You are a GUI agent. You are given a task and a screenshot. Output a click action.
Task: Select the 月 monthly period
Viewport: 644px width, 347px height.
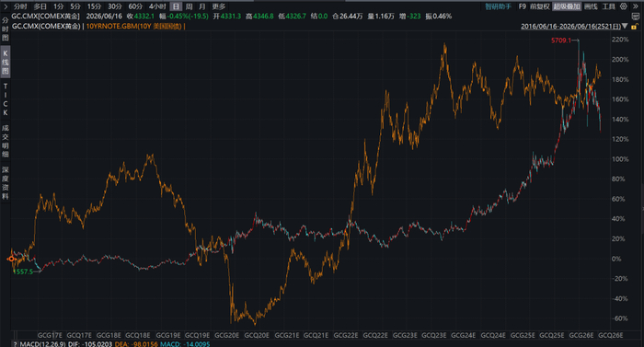pos(202,6)
